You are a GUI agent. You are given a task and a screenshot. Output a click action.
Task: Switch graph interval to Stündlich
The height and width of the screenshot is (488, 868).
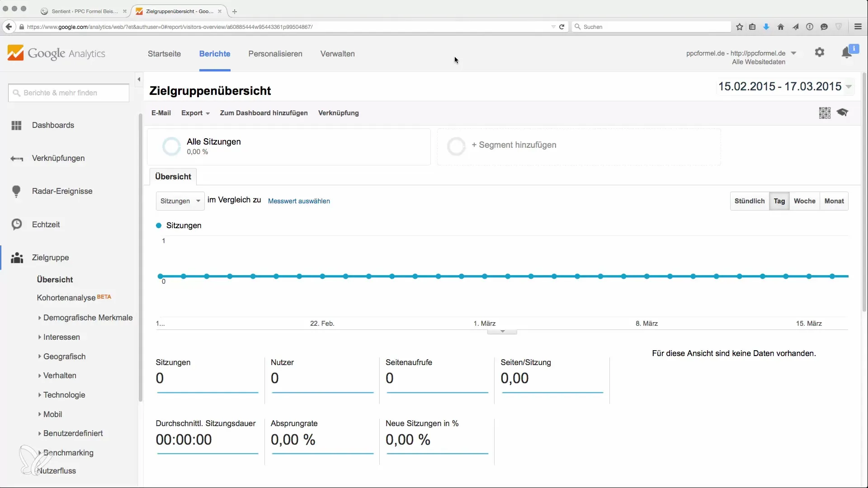tap(750, 201)
